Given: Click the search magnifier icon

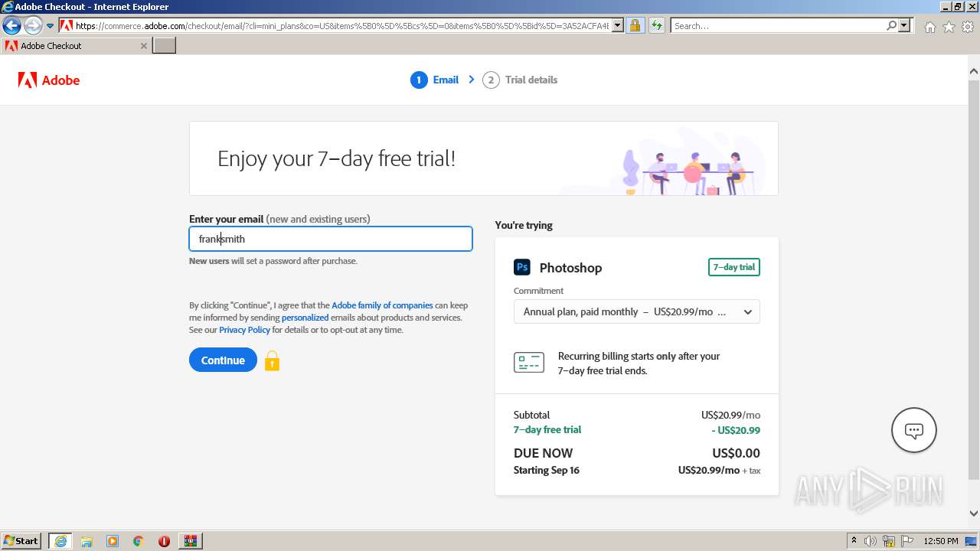Looking at the screenshot, I should [x=892, y=25].
